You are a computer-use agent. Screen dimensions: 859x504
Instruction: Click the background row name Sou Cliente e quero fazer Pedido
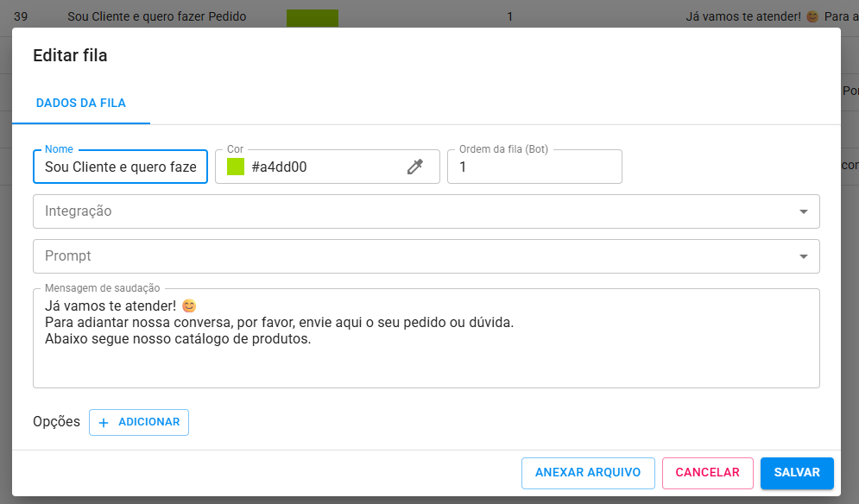(157, 16)
